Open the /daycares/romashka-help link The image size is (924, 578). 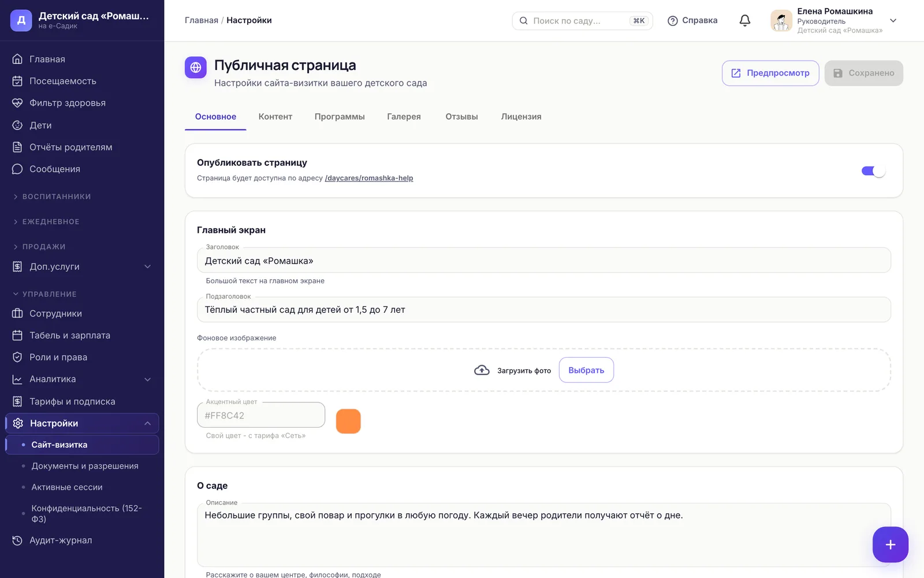point(369,178)
